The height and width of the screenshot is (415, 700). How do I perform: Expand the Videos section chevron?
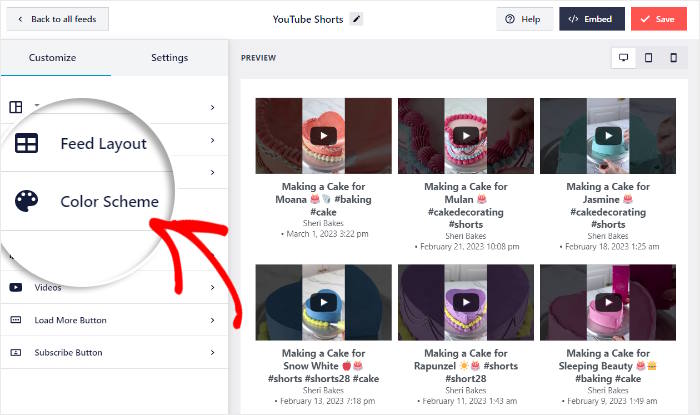pyautogui.click(x=212, y=287)
